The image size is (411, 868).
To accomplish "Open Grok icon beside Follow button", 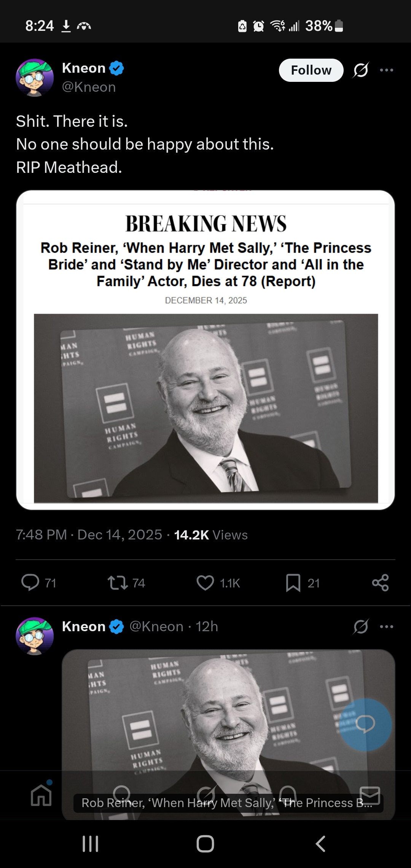I will click(360, 70).
